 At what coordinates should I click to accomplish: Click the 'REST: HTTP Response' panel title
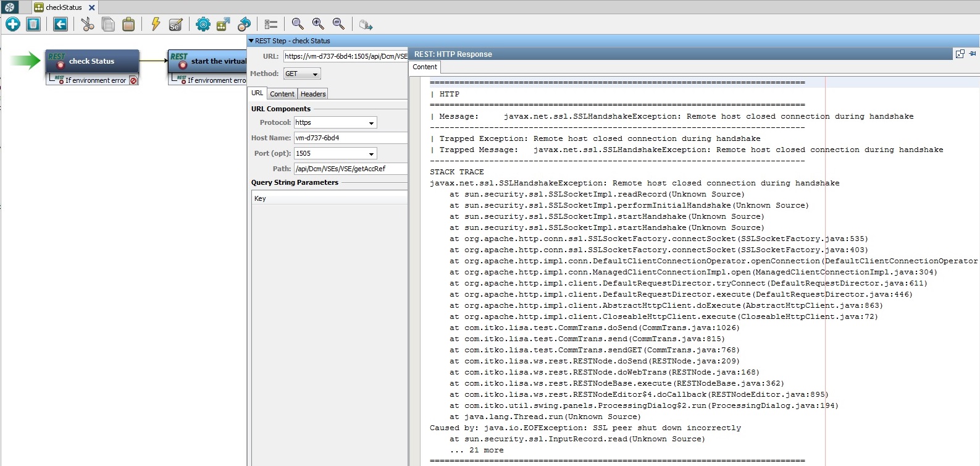tap(453, 54)
